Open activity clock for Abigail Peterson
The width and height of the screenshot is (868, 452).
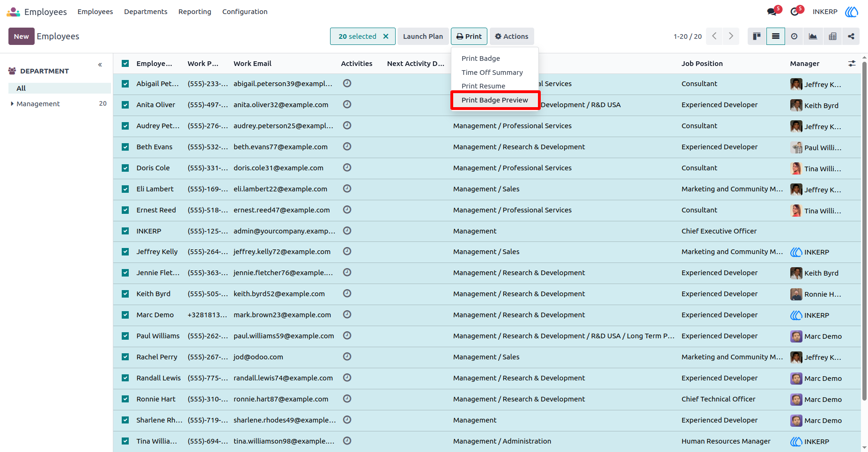pyautogui.click(x=347, y=83)
